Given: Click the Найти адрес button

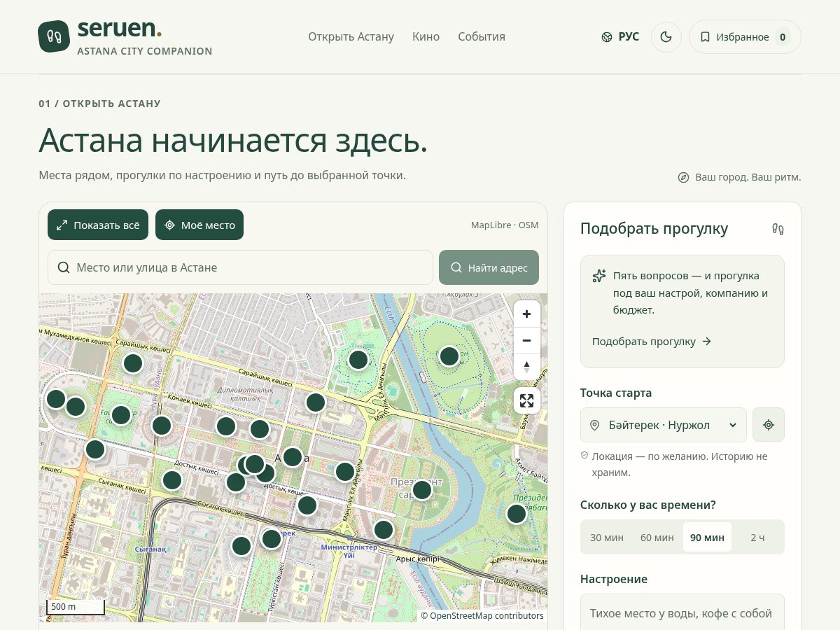Looking at the screenshot, I should click(489, 267).
